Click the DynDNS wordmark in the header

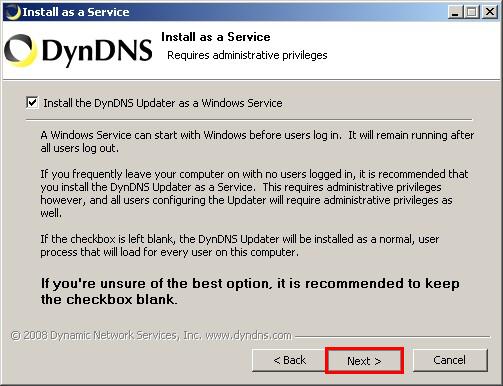pos(97,52)
